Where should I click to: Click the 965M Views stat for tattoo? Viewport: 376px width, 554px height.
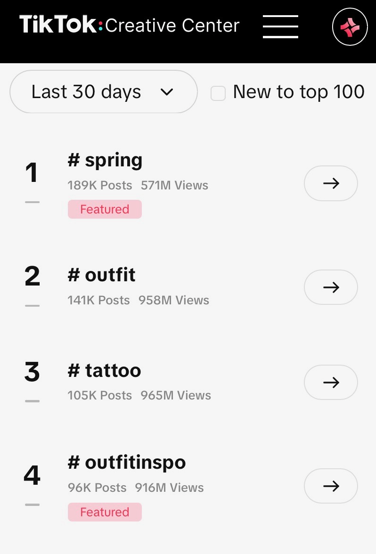click(x=176, y=395)
